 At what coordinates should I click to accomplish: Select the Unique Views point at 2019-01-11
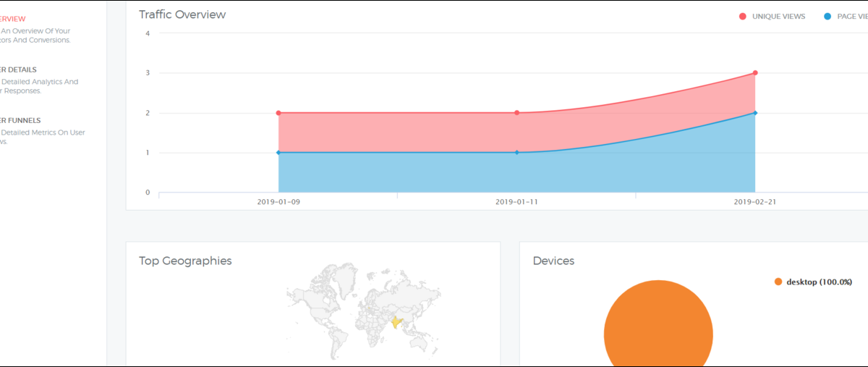tap(516, 113)
